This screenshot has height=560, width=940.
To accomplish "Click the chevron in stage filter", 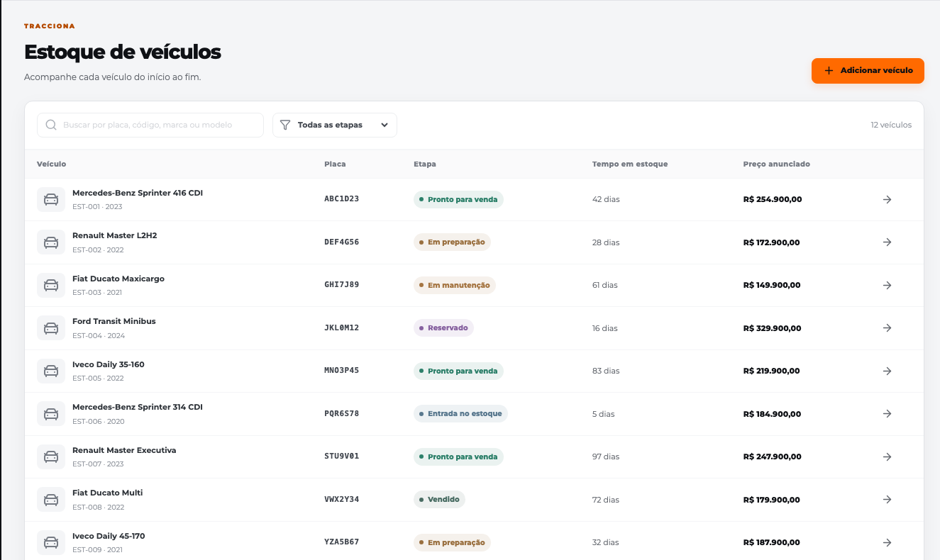I will (385, 125).
